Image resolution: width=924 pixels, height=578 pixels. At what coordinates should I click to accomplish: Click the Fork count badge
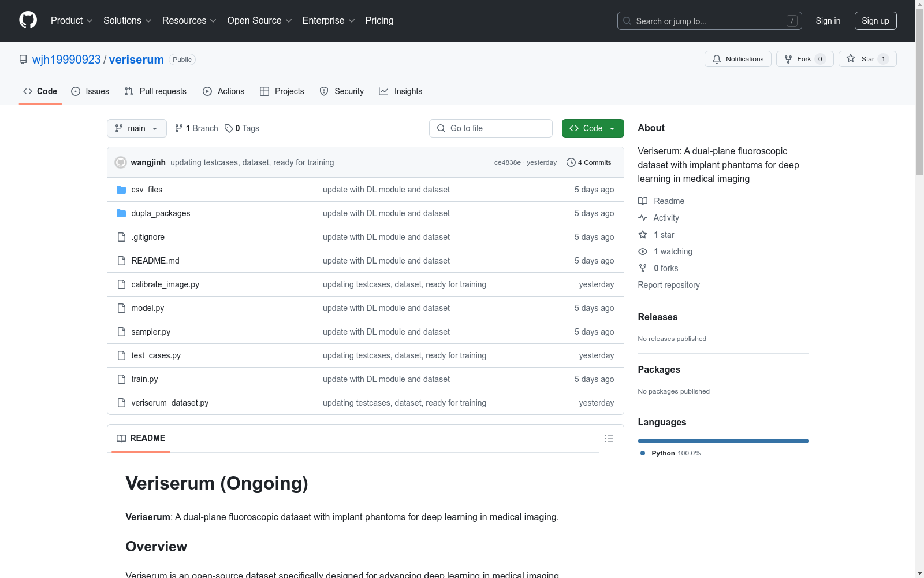(x=820, y=59)
